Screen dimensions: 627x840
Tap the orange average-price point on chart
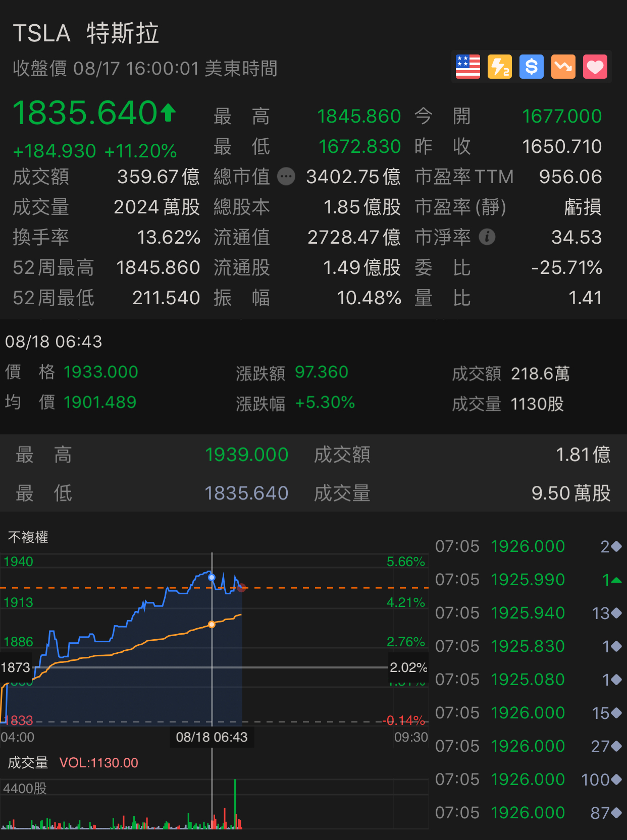click(212, 625)
